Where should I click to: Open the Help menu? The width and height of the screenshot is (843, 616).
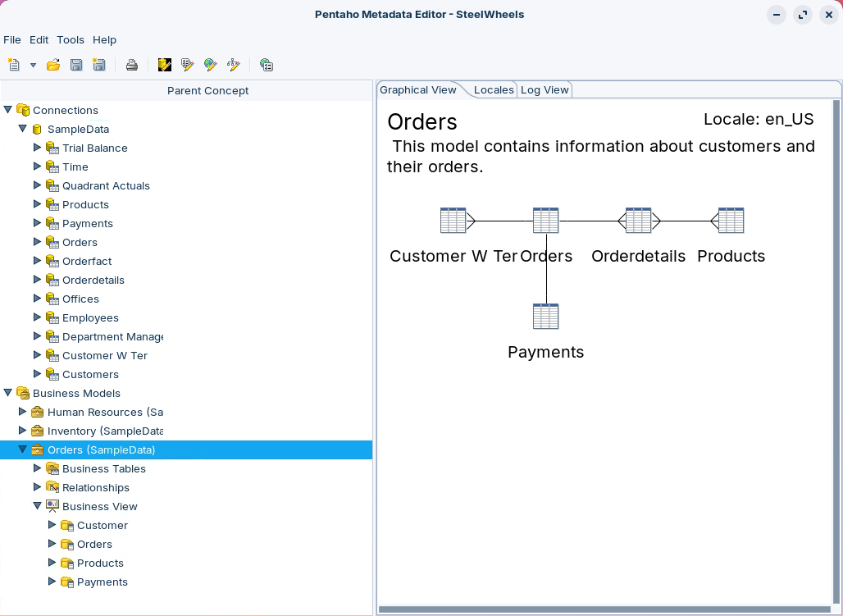104,40
